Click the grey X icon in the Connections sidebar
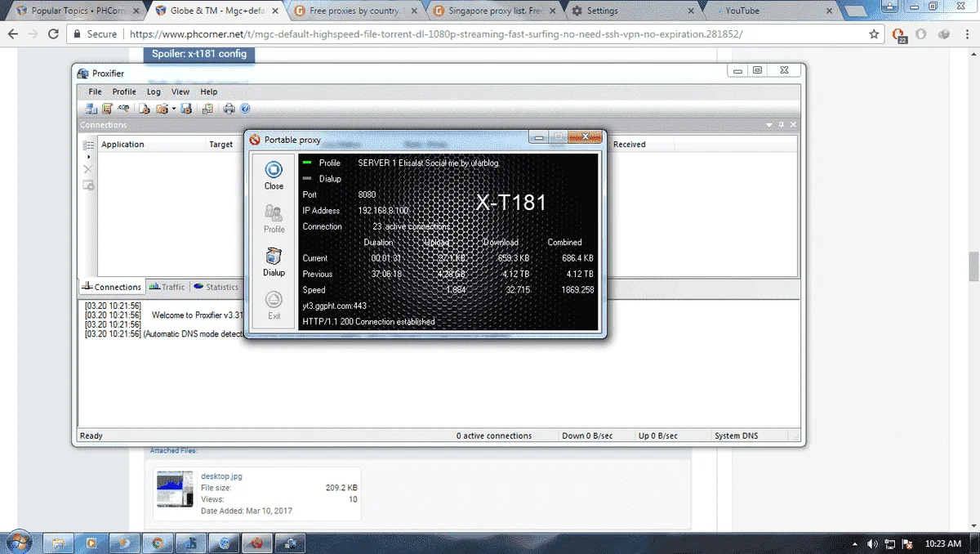 [x=88, y=169]
